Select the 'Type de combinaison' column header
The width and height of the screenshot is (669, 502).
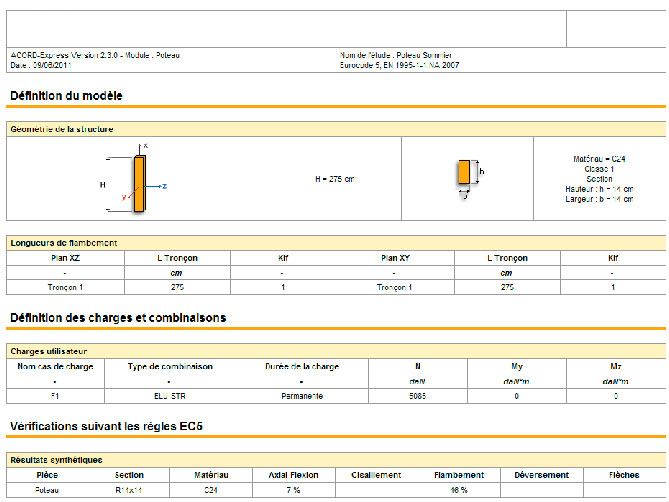pyautogui.click(x=170, y=366)
